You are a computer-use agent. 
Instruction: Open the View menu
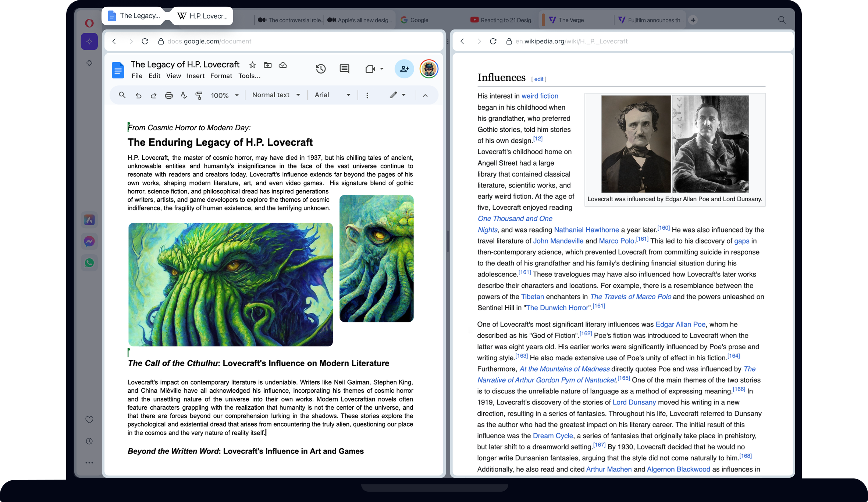[174, 76]
